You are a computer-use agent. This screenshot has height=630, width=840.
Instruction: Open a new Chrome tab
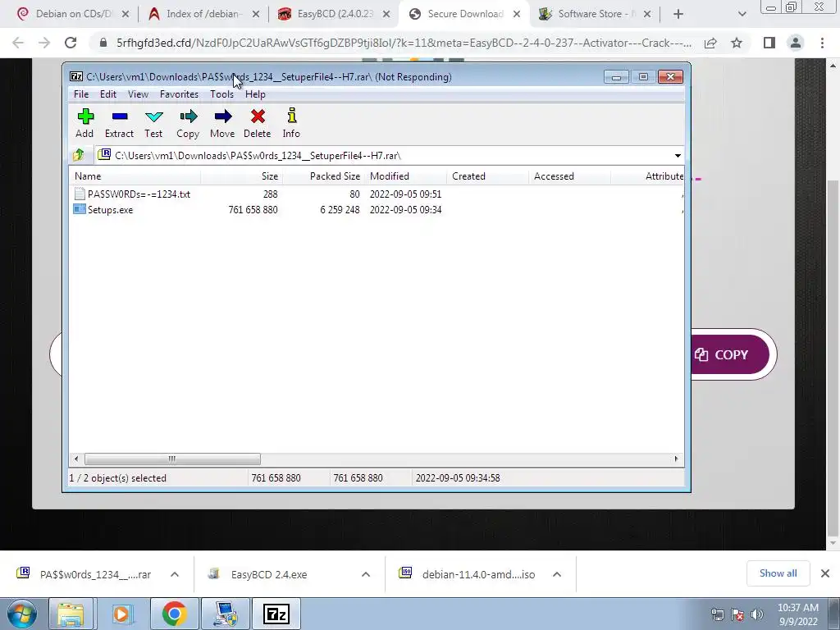[x=678, y=14]
